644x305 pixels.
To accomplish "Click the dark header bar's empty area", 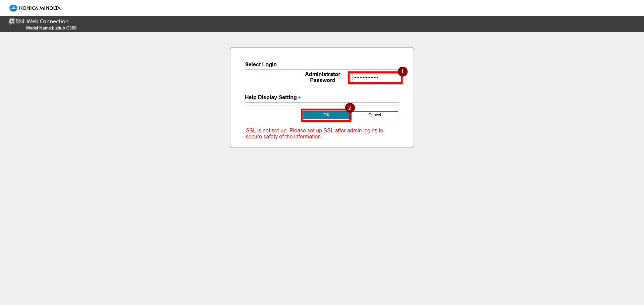I will point(335,24).
